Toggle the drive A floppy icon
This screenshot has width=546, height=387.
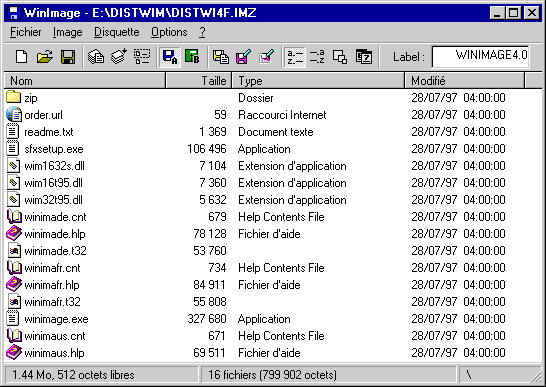[170, 57]
